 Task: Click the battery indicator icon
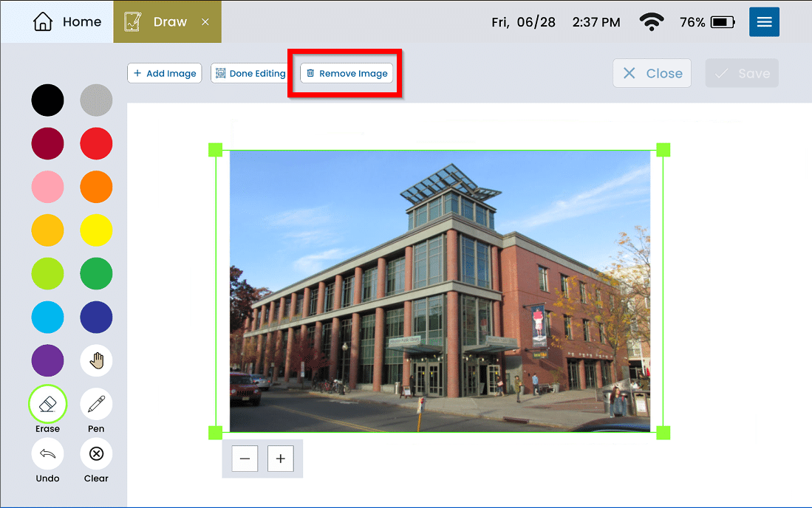[x=722, y=22]
